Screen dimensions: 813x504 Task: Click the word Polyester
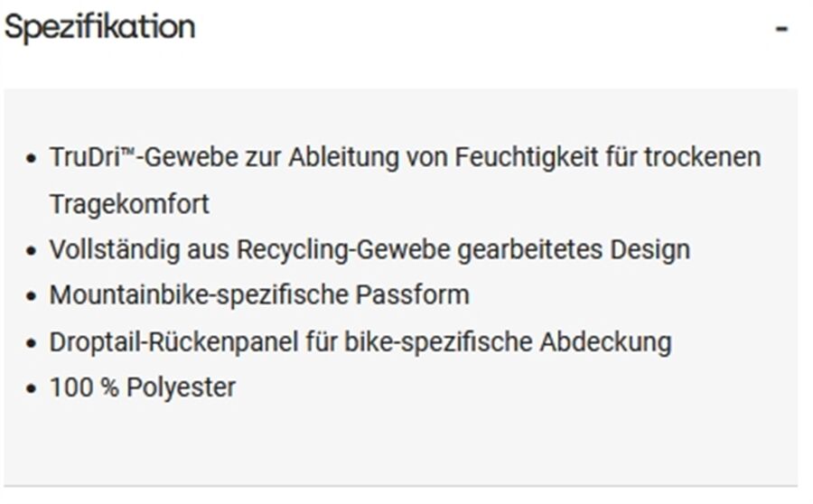click(181, 387)
